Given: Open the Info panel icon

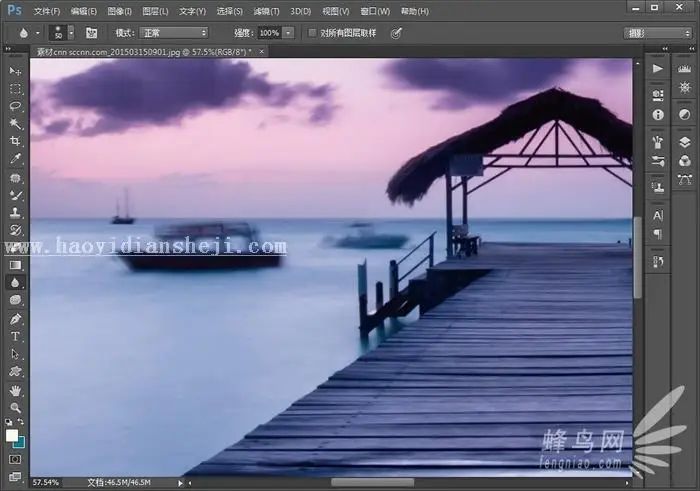Looking at the screenshot, I should [x=658, y=115].
